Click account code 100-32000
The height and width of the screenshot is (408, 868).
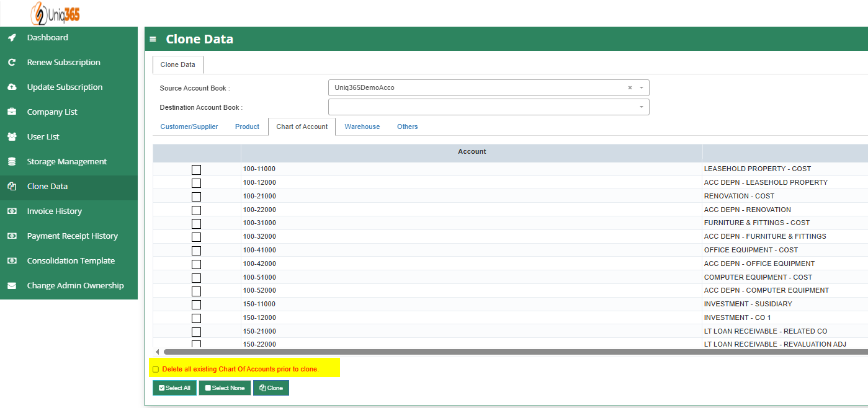click(259, 236)
